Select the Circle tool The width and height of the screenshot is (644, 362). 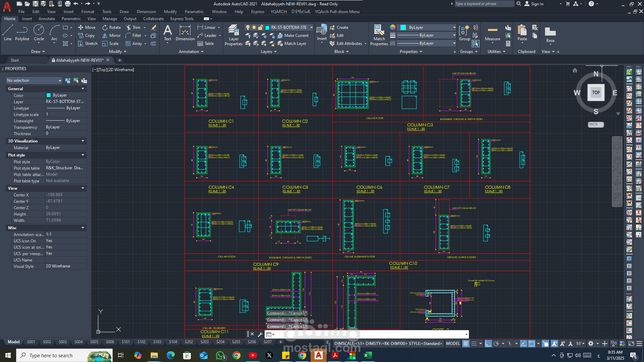click(x=39, y=33)
